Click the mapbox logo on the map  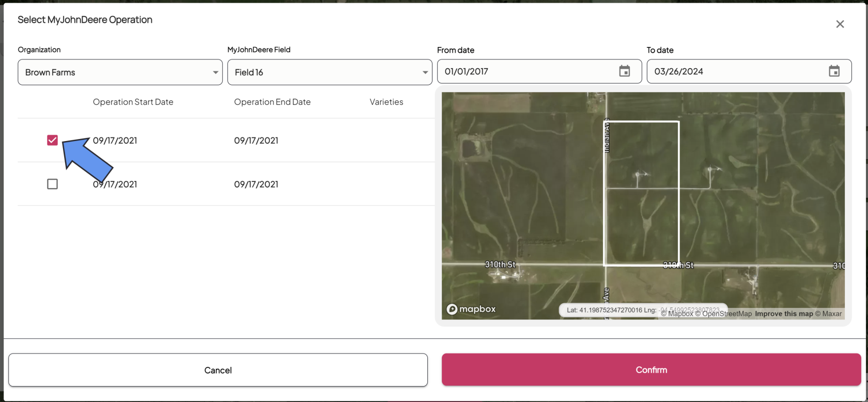click(471, 309)
